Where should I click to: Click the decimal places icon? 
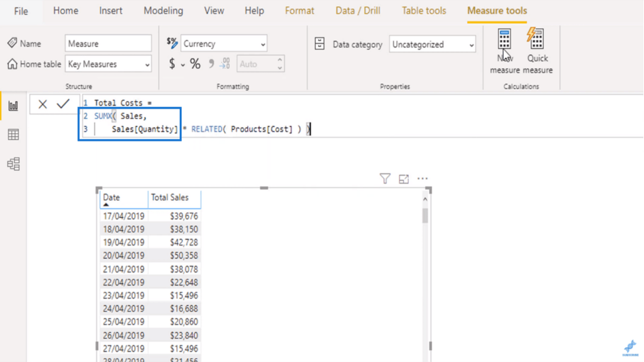click(x=225, y=63)
